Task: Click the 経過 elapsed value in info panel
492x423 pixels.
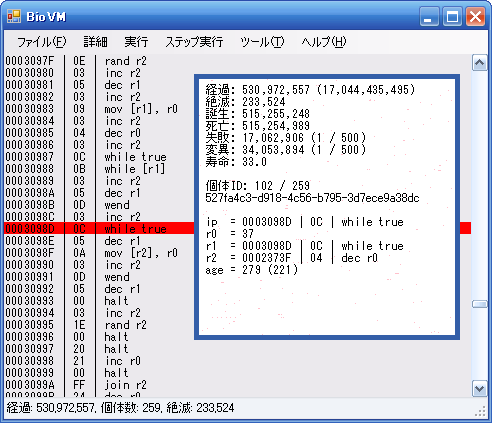Action: click(x=310, y=90)
